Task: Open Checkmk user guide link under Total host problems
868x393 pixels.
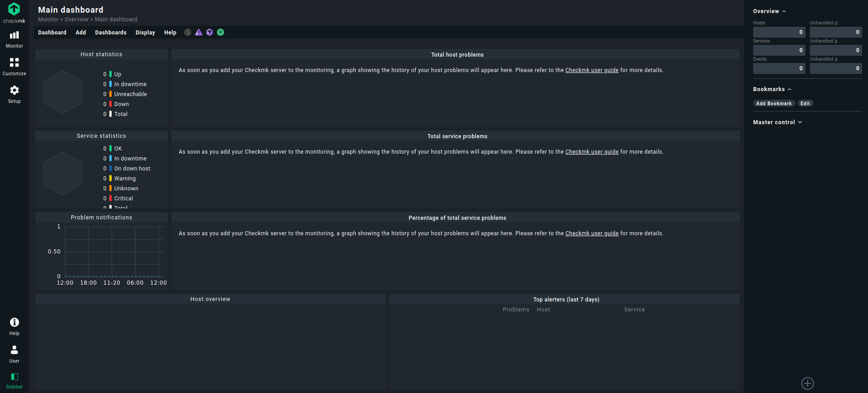Action: tap(592, 70)
